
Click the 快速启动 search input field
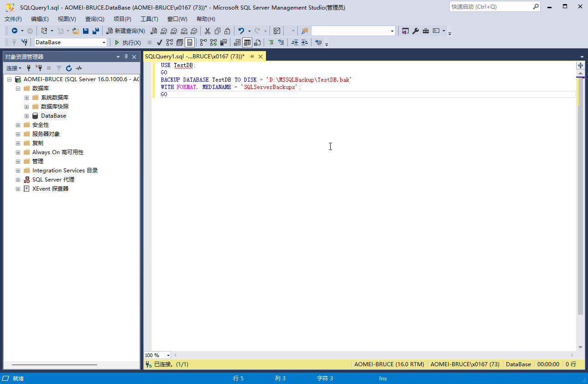[x=490, y=7]
